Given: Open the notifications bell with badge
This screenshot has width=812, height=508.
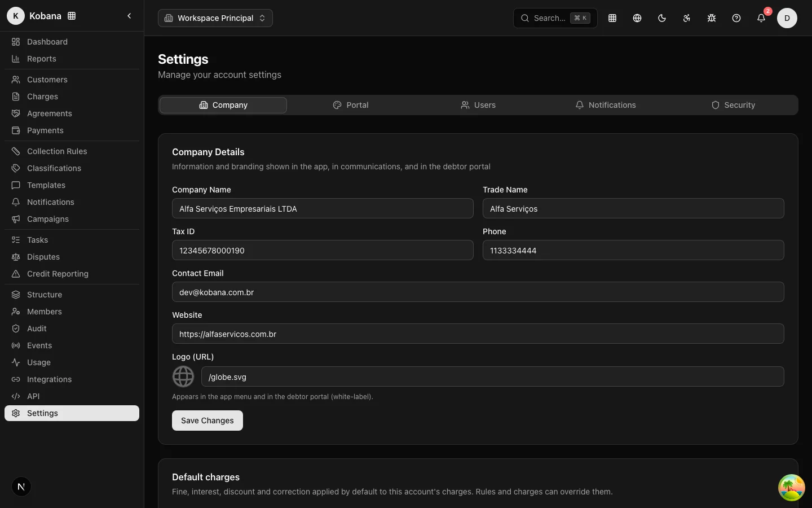Looking at the screenshot, I should (x=761, y=18).
